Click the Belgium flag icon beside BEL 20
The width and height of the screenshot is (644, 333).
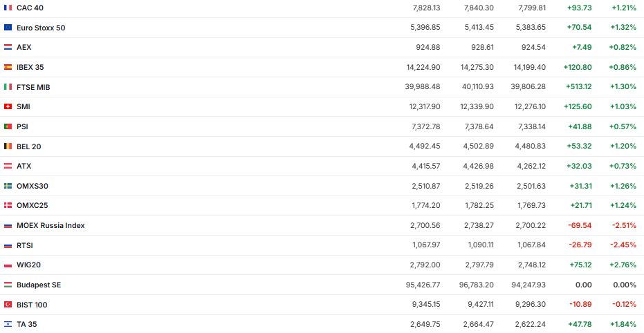tap(8, 146)
